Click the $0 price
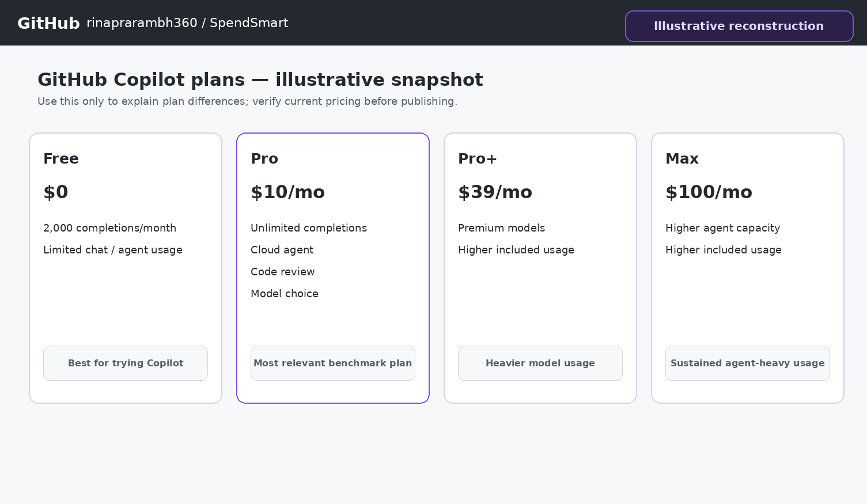Screen dimensions: 867x504 click(56, 192)
